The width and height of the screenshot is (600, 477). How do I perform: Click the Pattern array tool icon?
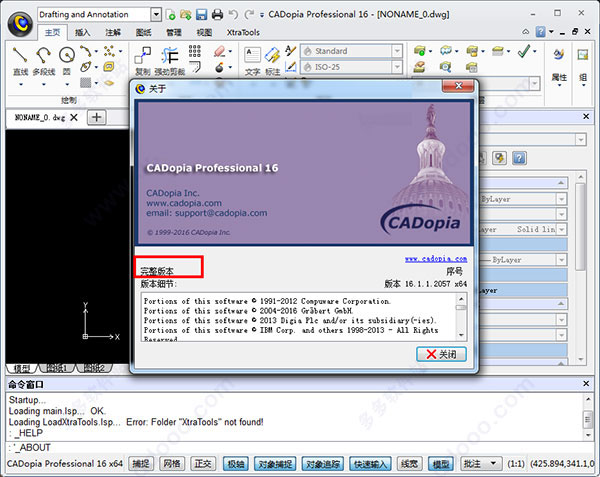[x=194, y=51]
